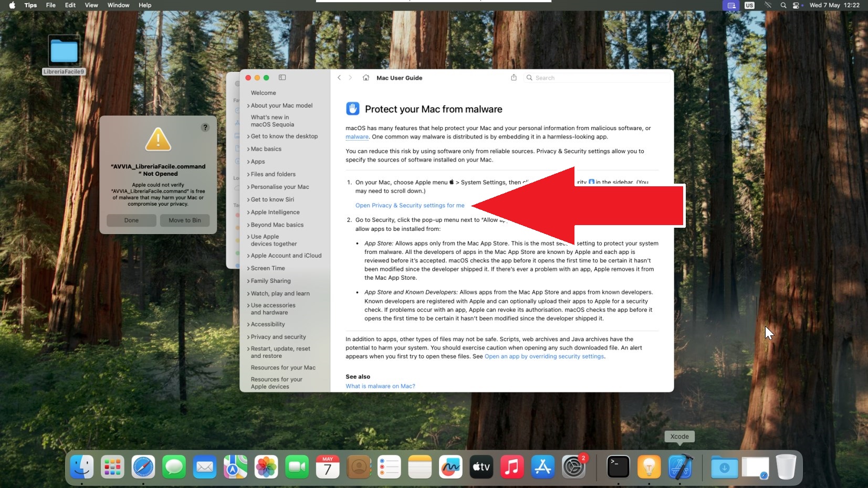The width and height of the screenshot is (868, 488).
Task: Click the back navigation arrow
Action: pyautogui.click(x=339, y=78)
